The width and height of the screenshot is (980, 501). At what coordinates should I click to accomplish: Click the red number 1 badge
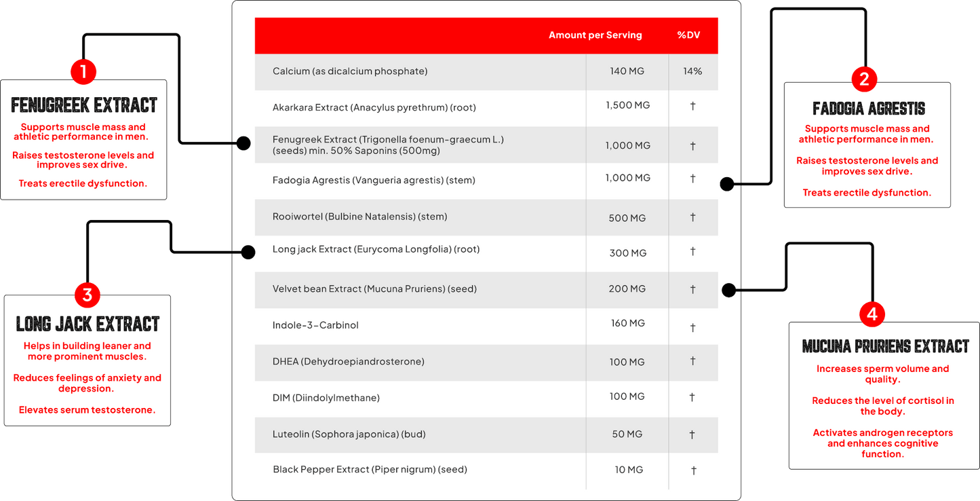point(83,71)
